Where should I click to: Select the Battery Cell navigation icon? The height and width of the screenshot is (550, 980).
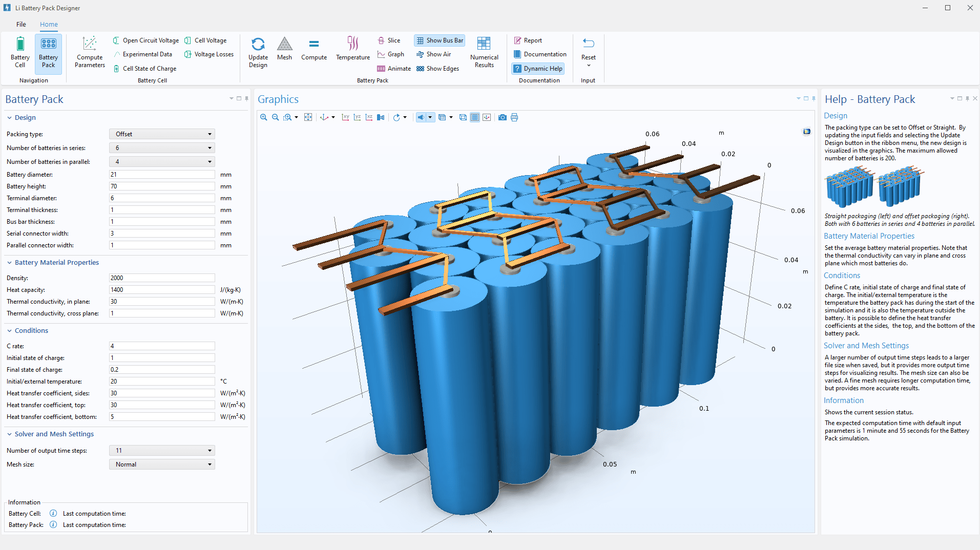point(20,51)
